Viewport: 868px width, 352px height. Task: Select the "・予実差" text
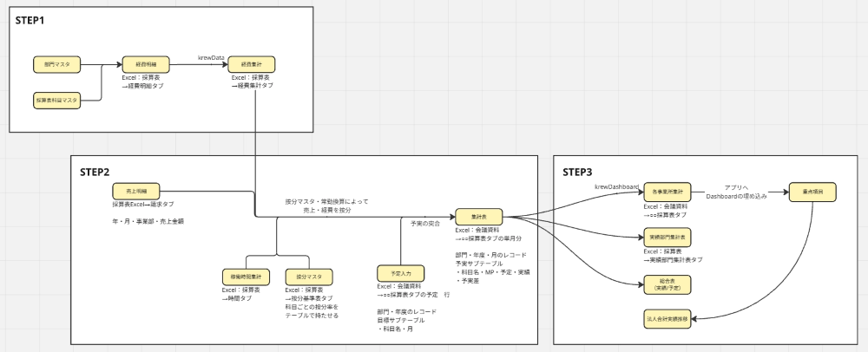pos(467,281)
